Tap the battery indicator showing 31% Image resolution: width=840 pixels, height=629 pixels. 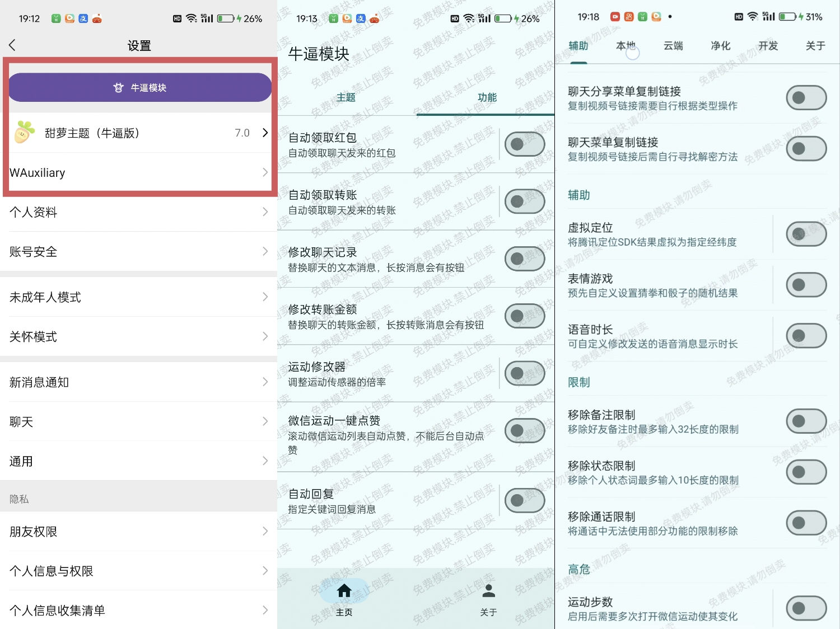click(787, 17)
